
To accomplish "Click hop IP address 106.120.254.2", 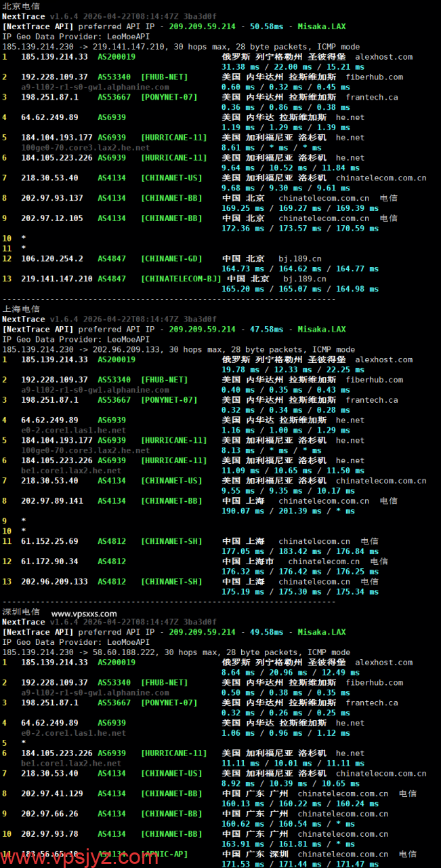I will pos(52,259).
